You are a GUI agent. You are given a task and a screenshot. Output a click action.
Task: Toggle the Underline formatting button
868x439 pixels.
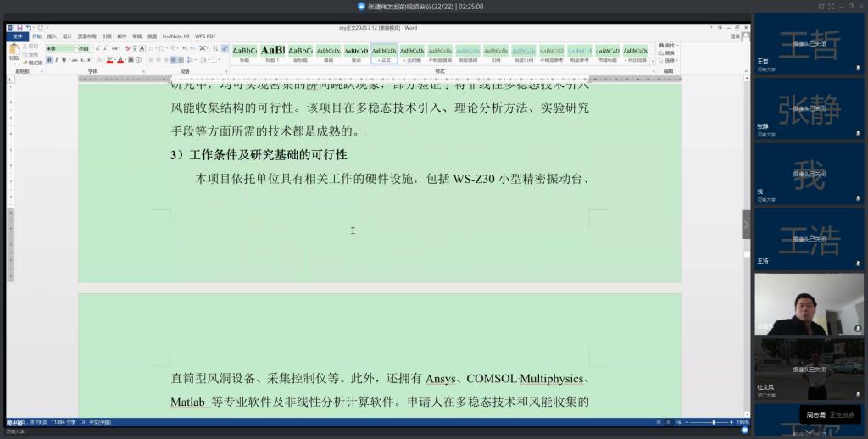pyautogui.click(x=64, y=60)
